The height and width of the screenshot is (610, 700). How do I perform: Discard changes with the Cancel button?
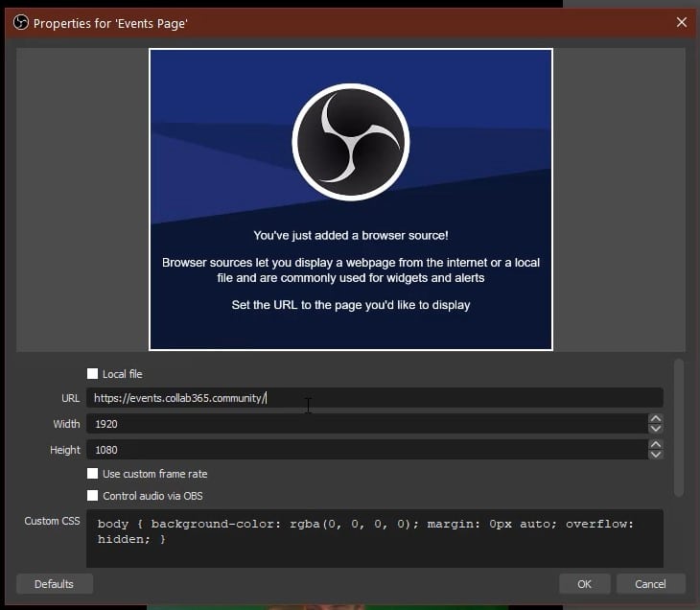coord(650,584)
